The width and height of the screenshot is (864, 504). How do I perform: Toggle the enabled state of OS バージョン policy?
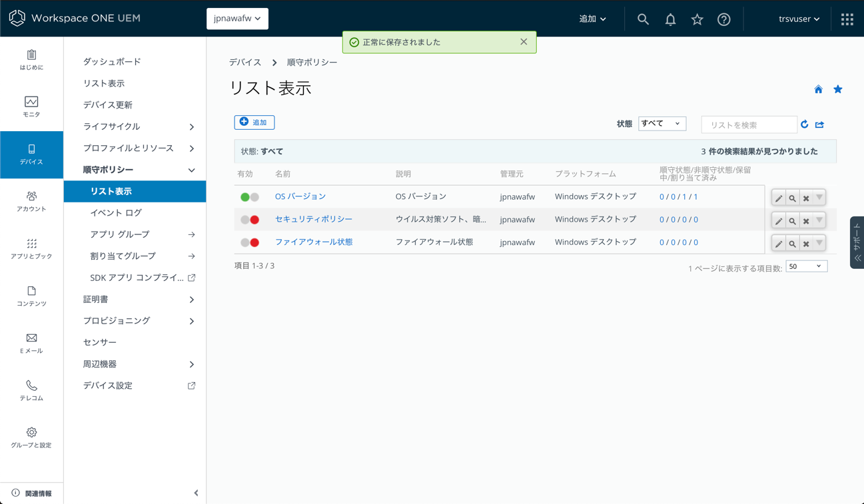point(250,197)
